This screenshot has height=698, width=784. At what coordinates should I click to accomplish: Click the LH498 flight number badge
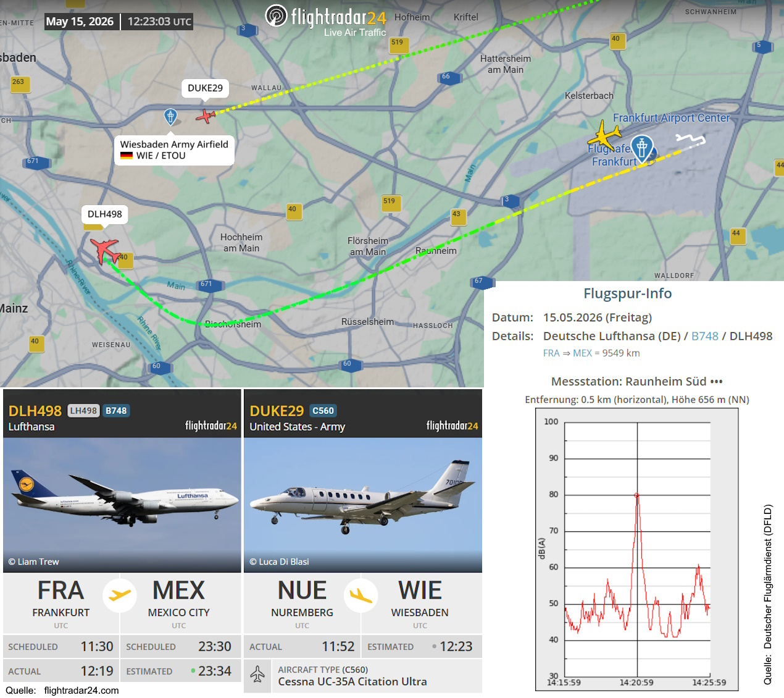[x=83, y=411]
